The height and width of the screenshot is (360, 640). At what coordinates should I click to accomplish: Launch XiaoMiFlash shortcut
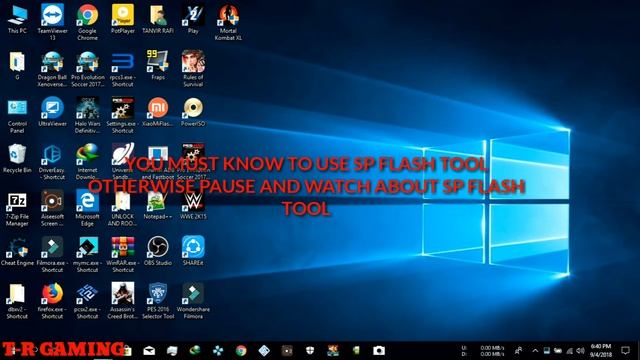[158, 111]
